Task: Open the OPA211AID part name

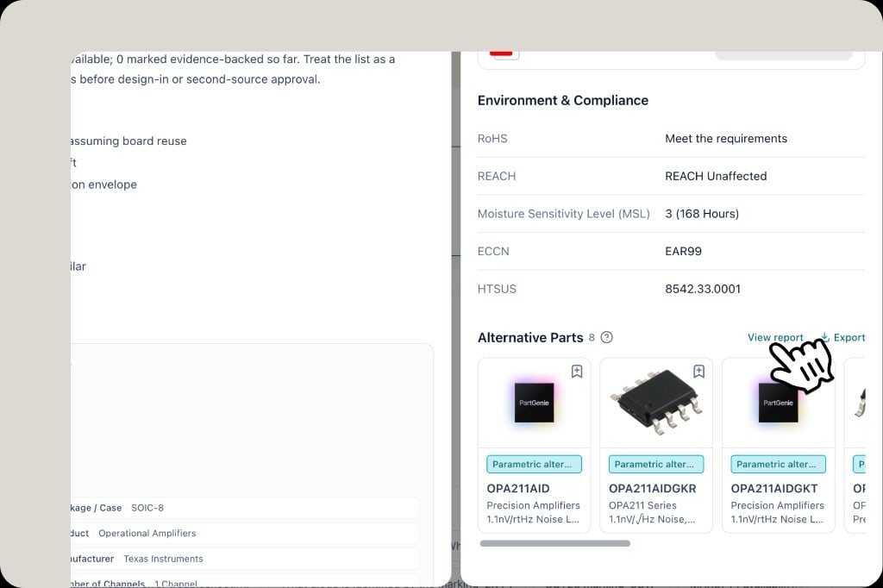Action: 518,488
